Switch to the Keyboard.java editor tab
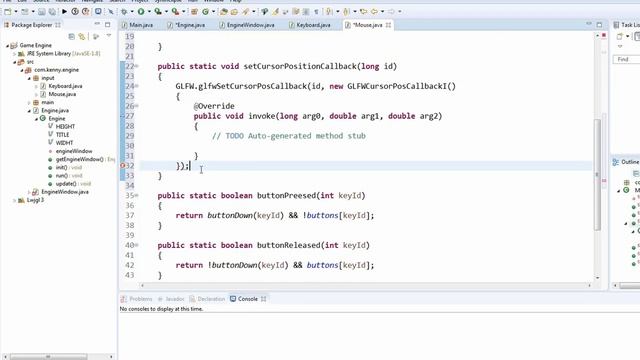The width and height of the screenshot is (640, 360). click(309, 25)
